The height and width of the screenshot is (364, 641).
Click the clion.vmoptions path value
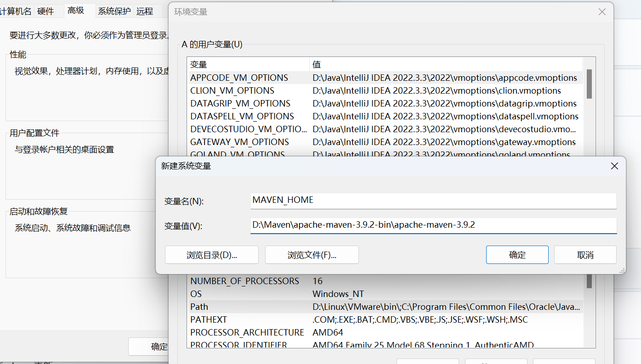437,90
